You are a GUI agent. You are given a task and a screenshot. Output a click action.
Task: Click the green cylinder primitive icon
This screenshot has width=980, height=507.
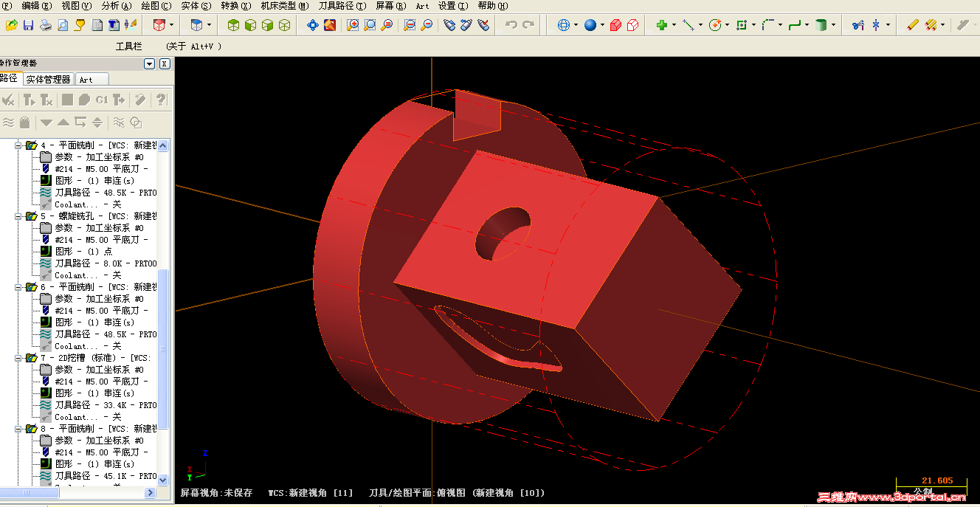[x=821, y=25]
